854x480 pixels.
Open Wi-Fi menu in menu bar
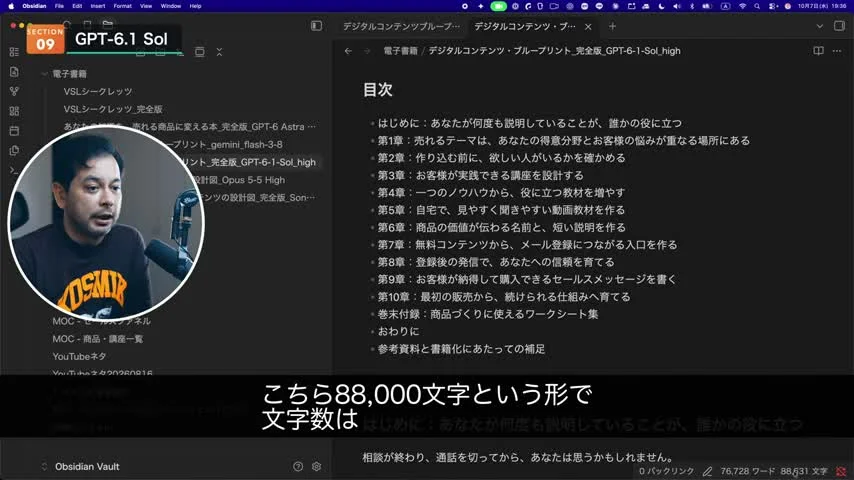742,6
